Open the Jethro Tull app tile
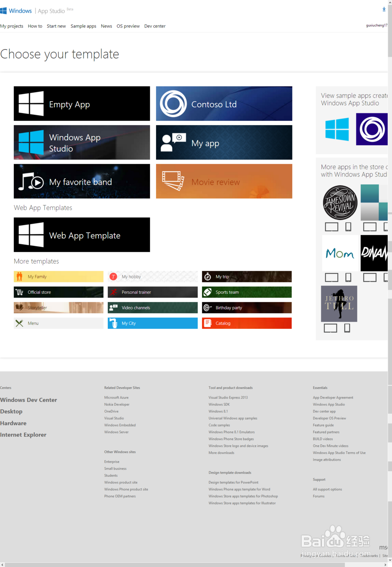The width and height of the screenshot is (392, 567). click(x=339, y=304)
